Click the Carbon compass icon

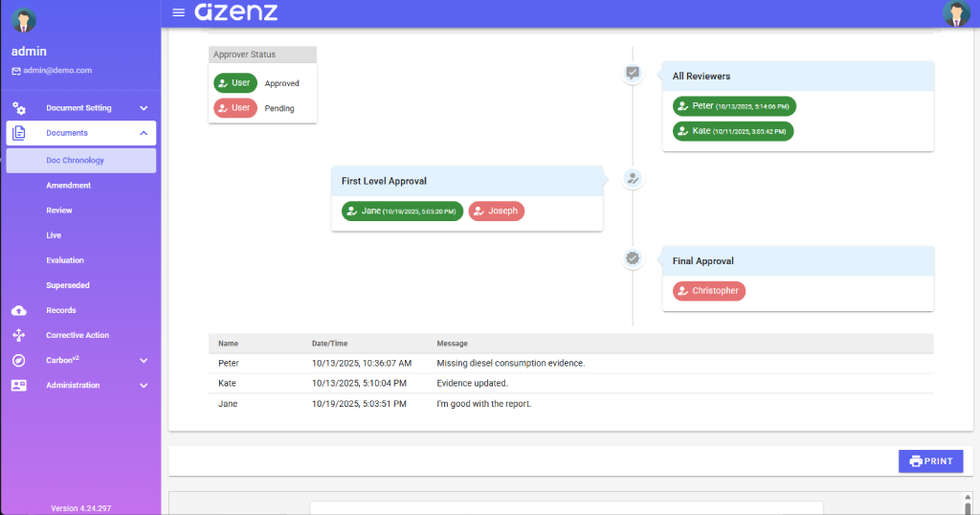(x=19, y=360)
